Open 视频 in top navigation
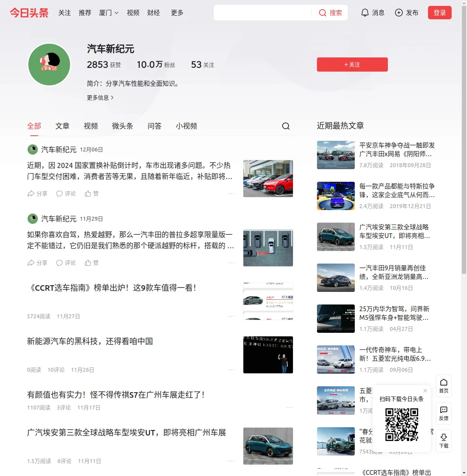467x476 pixels. pos(133,13)
